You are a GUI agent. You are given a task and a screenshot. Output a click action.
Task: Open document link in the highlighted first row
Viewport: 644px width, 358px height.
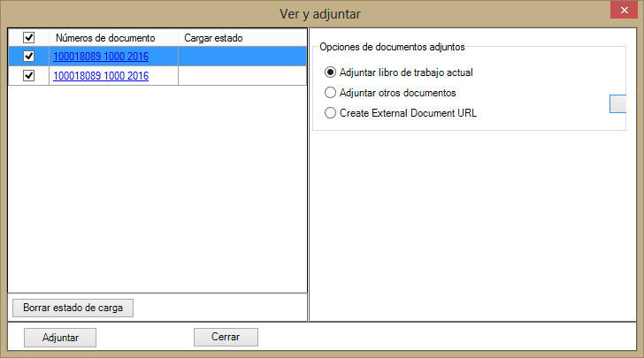[101, 57]
